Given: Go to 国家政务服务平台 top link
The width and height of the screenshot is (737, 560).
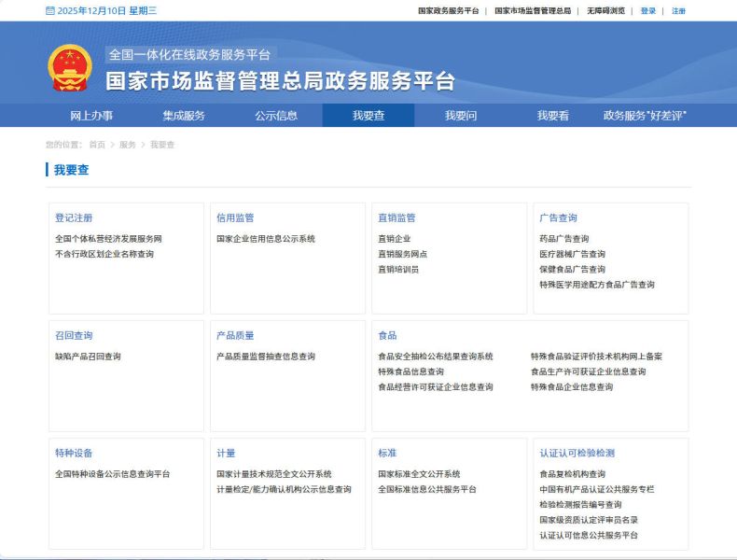Looking at the screenshot, I should click(x=449, y=11).
